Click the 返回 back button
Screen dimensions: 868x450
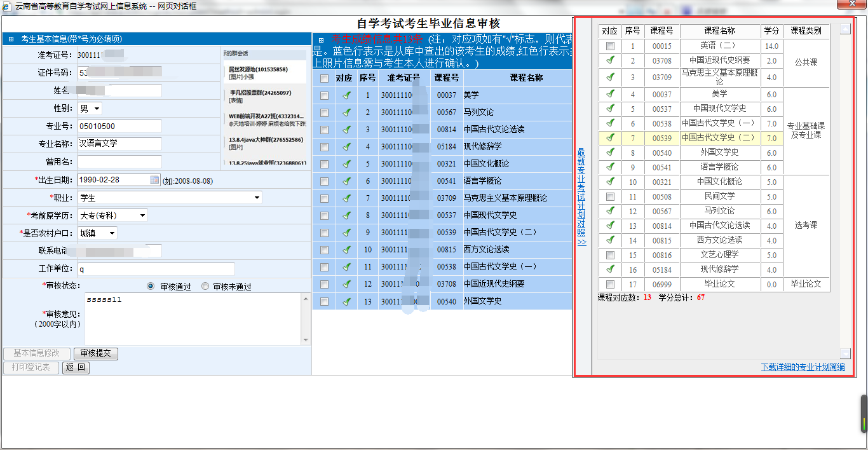76,367
